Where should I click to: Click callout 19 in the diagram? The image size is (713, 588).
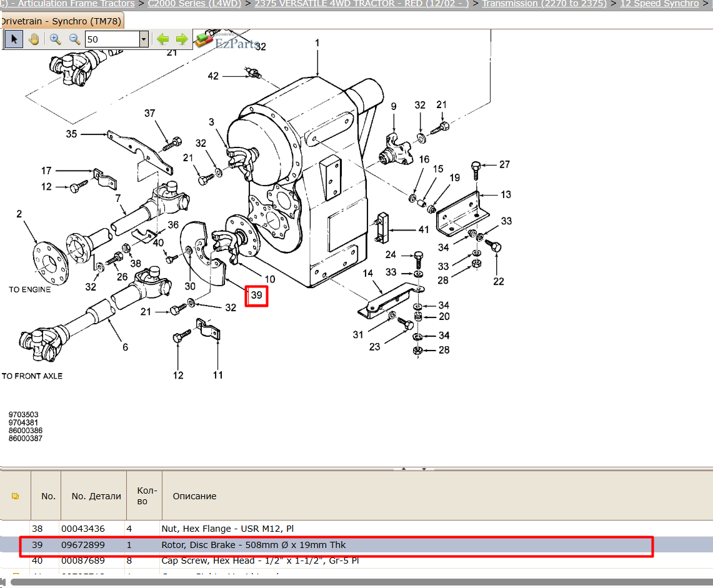tap(455, 178)
